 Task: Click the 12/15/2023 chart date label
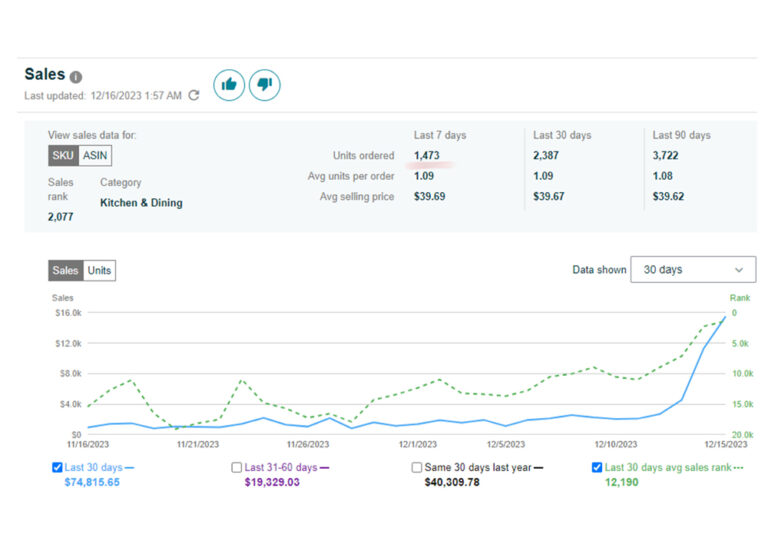pos(726,444)
